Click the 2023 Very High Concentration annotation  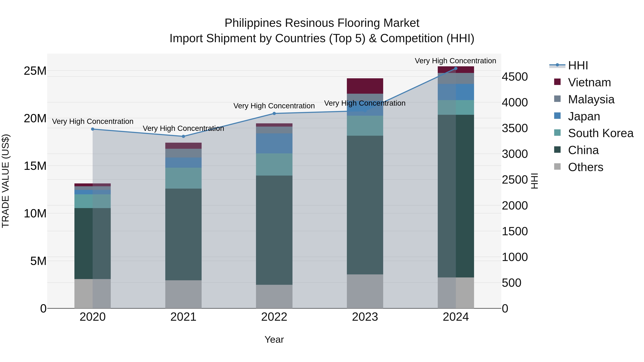click(365, 103)
